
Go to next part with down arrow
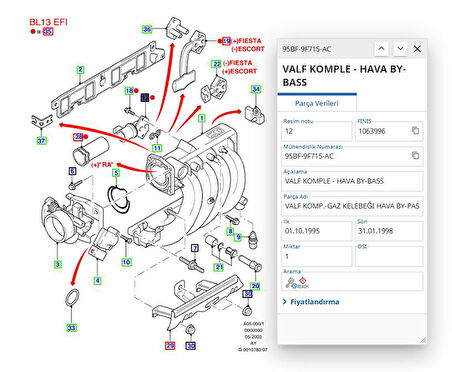(x=400, y=49)
